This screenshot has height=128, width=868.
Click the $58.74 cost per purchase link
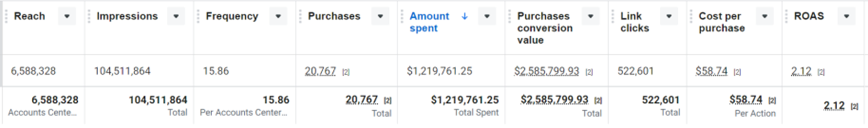pos(711,71)
